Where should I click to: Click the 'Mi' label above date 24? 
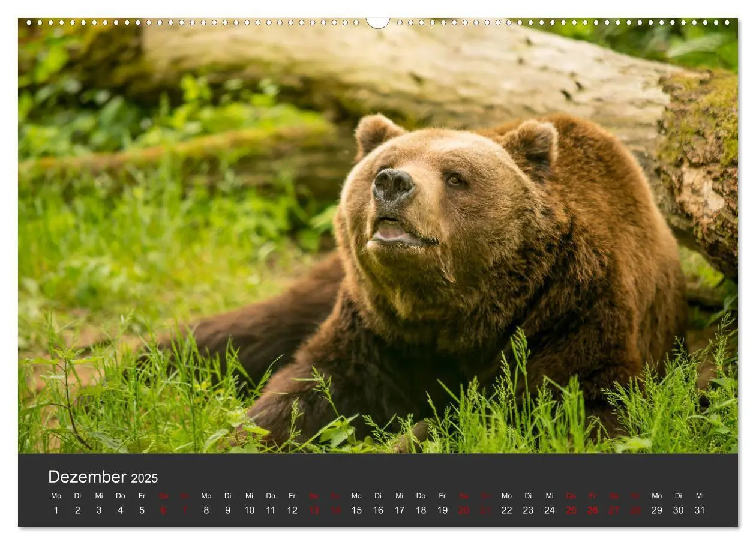550,496
